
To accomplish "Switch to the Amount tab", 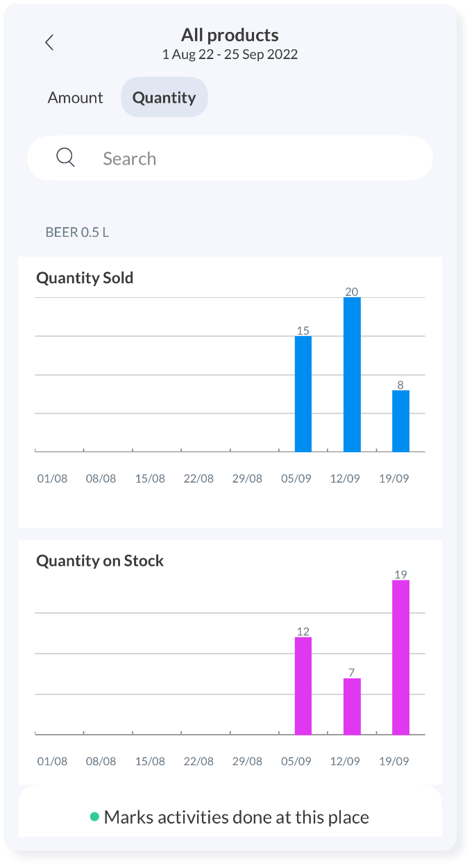I will [x=75, y=97].
